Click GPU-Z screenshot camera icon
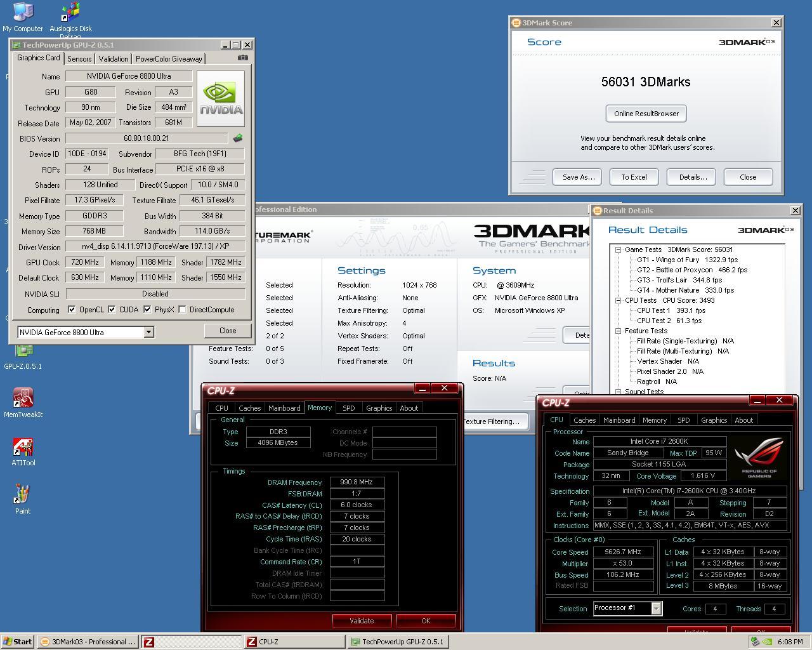This screenshot has width=812, height=650. (243, 58)
